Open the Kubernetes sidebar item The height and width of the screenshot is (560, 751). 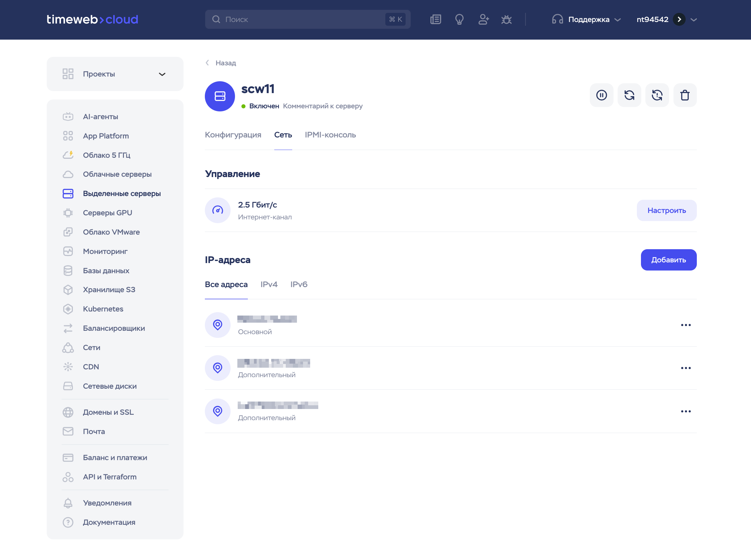[103, 309]
